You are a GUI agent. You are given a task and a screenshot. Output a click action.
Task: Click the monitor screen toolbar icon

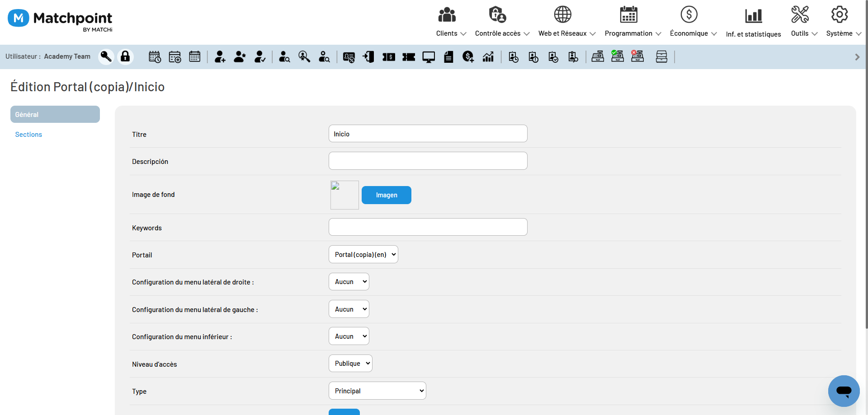tap(429, 57)
